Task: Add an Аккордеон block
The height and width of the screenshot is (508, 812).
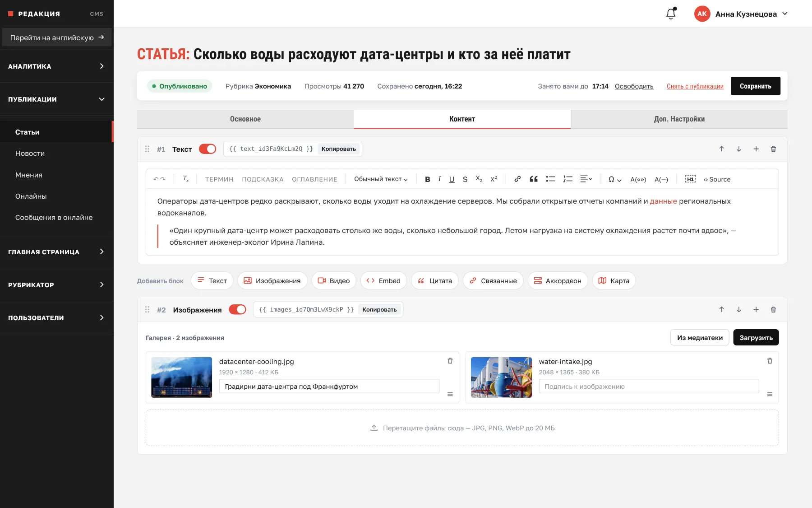Action: pyautogui.click(x=558, y=280)
